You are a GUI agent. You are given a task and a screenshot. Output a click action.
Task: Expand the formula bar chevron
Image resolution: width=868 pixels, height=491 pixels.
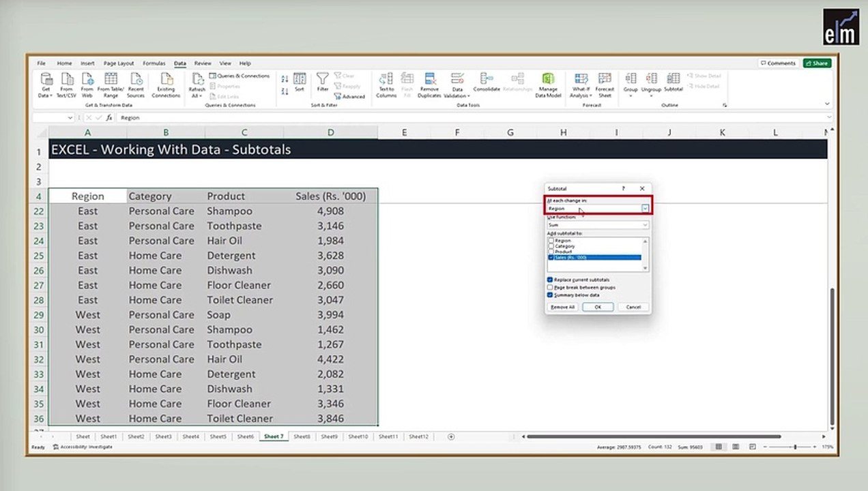(828, 117)
